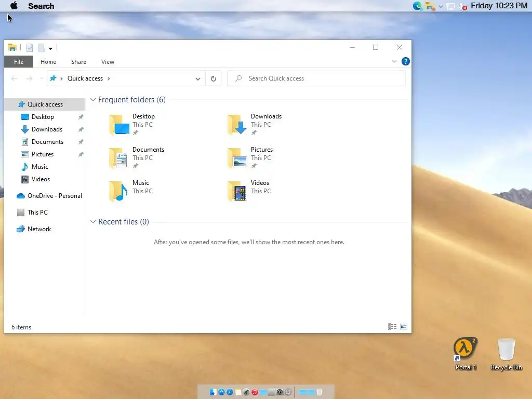
Task: Click the New folder quick access toolbar icon
Action: click(x=41, y=48)
